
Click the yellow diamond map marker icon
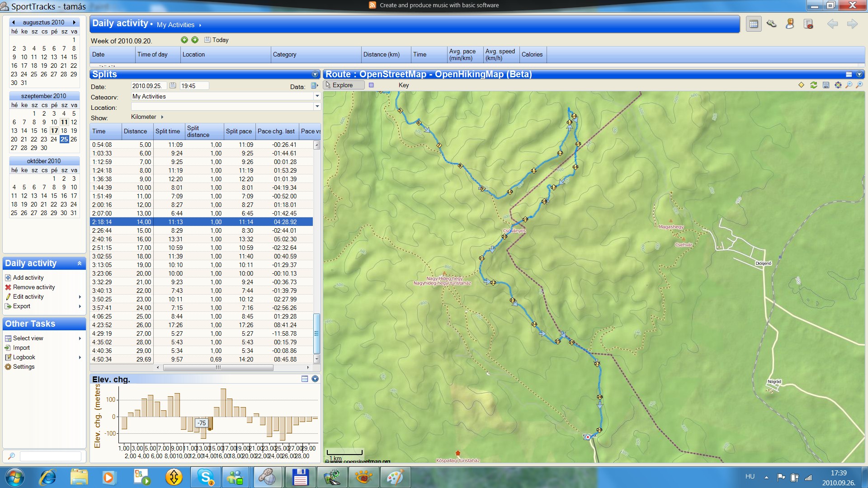801,85
